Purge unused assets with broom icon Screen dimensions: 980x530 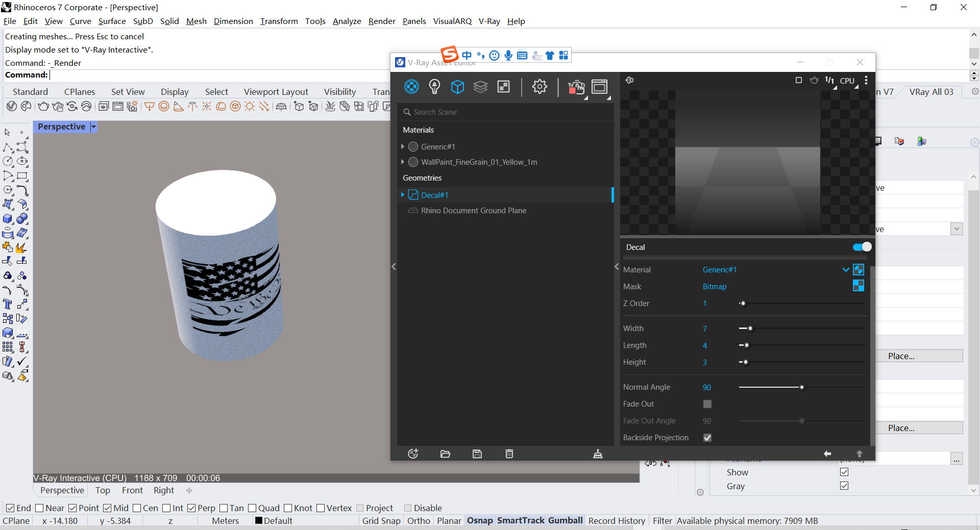tap(598, 454)
